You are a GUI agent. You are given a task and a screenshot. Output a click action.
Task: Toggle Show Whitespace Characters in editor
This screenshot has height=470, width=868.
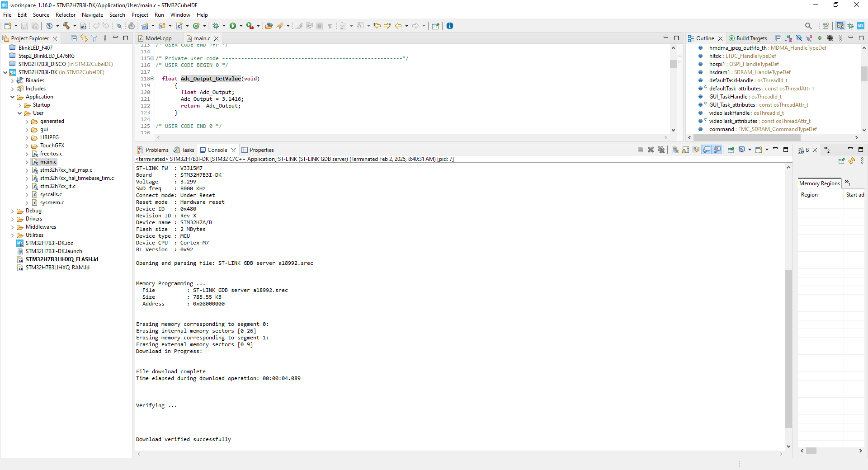click(x=330, y=26)
